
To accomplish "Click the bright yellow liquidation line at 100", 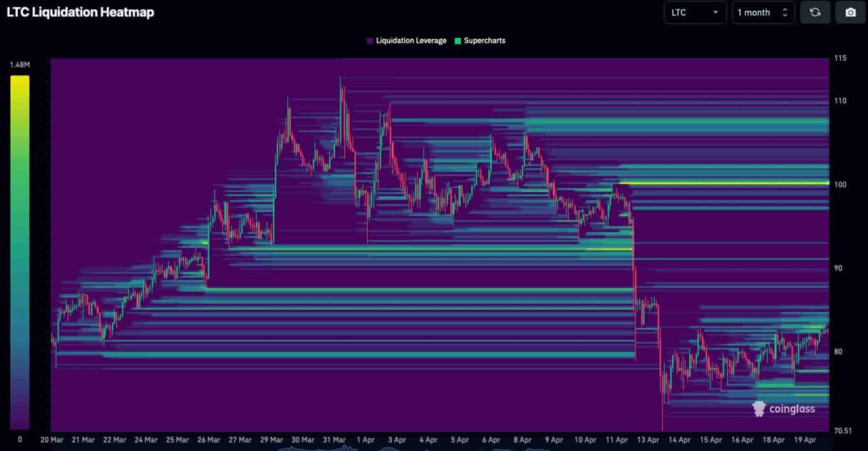I will pyautogui.click(x=724, y=183).
